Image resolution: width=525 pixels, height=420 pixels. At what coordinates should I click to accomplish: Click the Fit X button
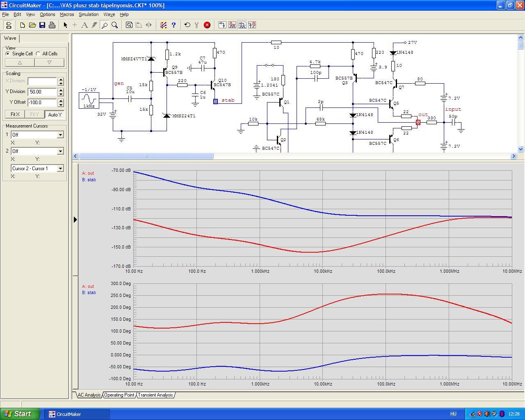tap(15, 114)
